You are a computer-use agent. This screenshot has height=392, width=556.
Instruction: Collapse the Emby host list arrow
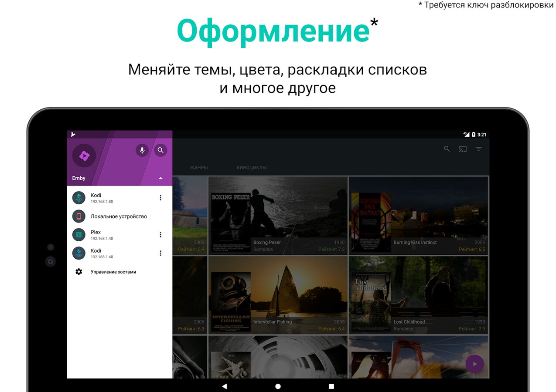(160, 178)
